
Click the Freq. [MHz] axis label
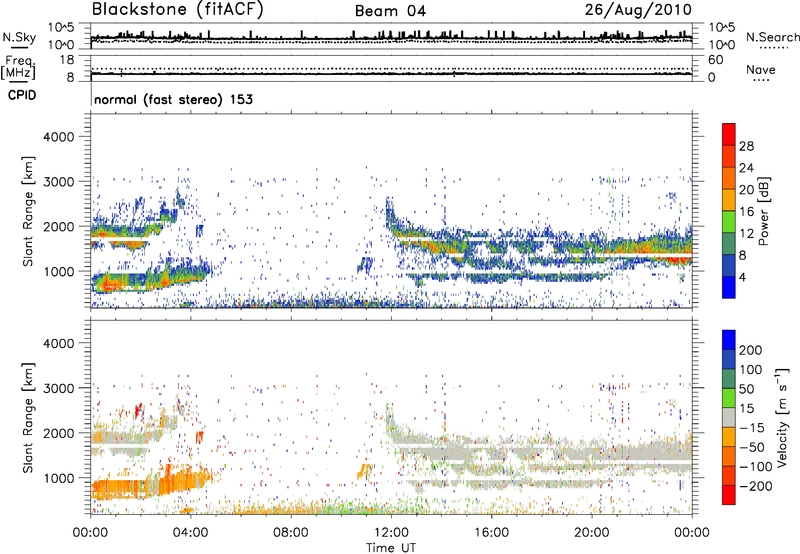[19, 67]
